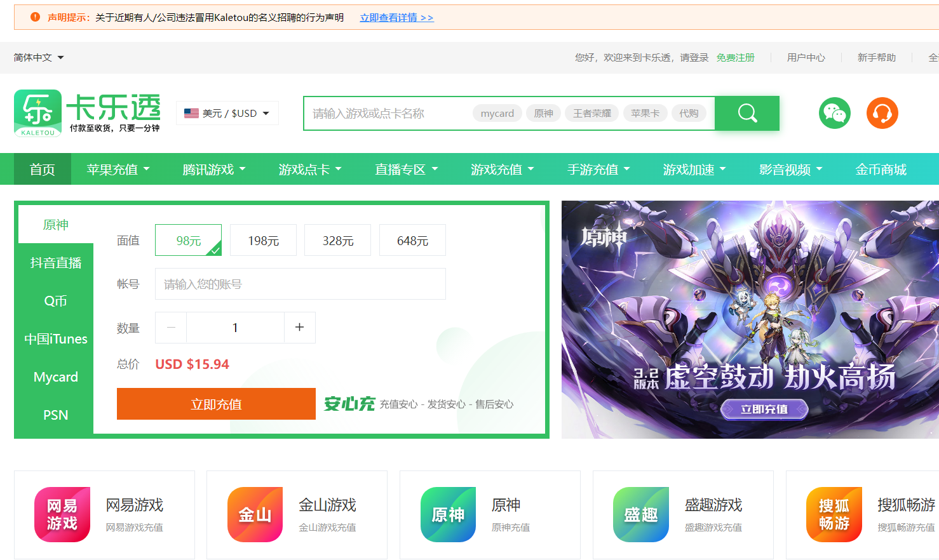Open the Sohu Changyou (搜狐畅游) icon
Screen dimensions: 939x560
click(x=834, y=514)
